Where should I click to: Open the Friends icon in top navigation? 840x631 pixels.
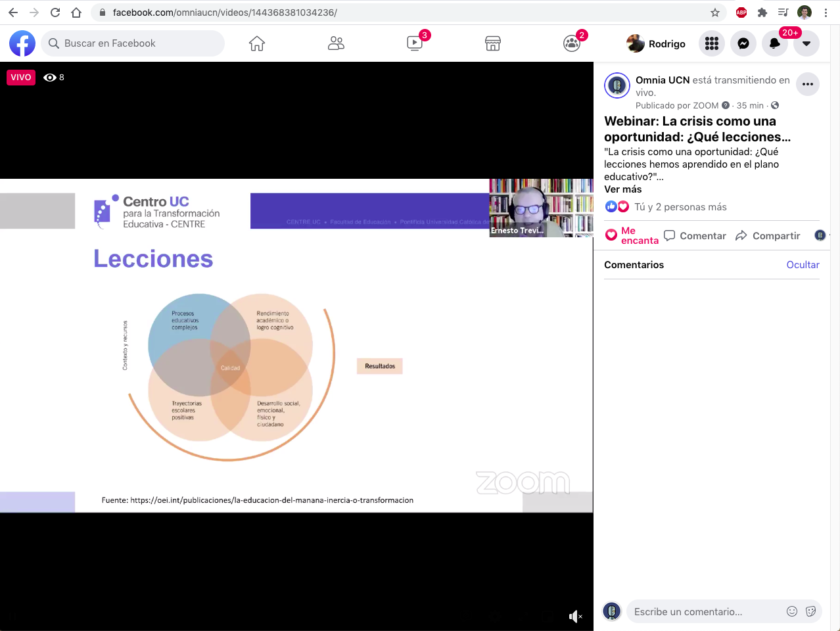pos(336,43)
